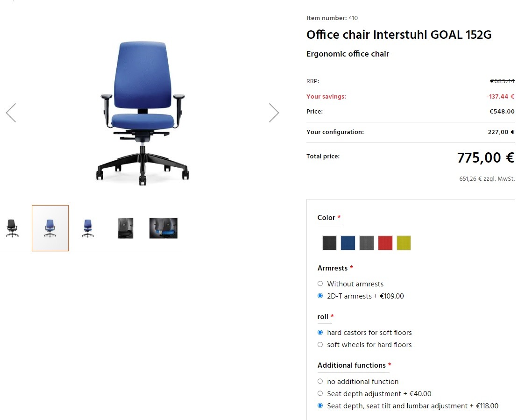Open the backrest close-up thumbnail
The image size is (518, 420).
pyautogui.click(x=125, y=228)
